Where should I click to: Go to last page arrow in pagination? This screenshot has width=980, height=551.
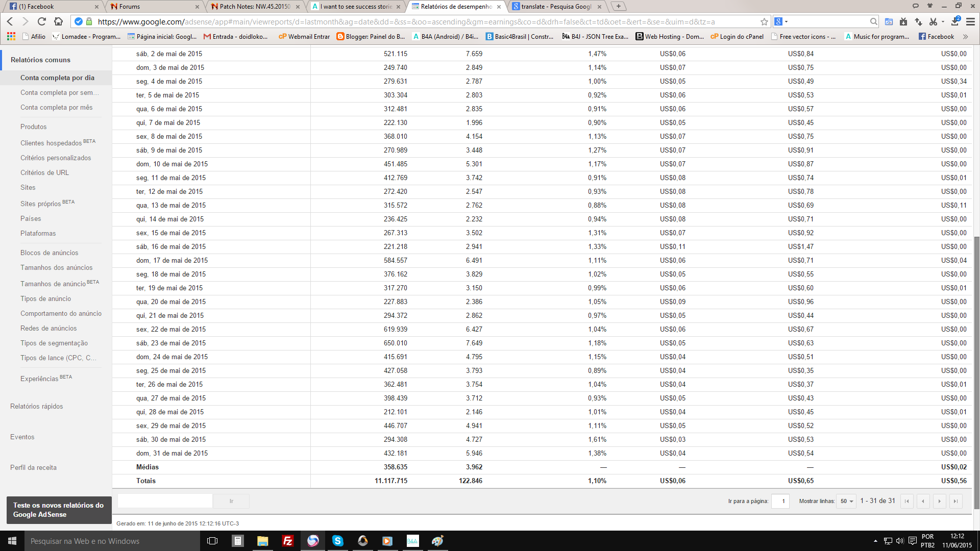pyautogui.click(x=955, y=501)
